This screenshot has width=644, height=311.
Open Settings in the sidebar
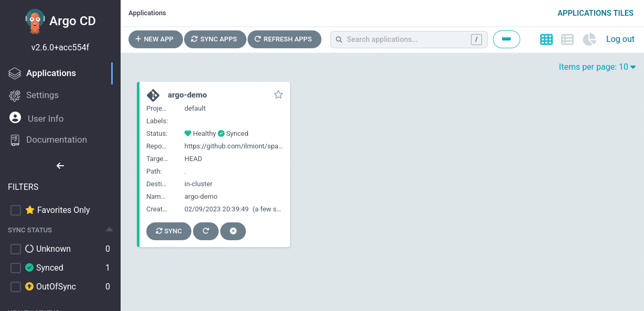coord(42,95)
